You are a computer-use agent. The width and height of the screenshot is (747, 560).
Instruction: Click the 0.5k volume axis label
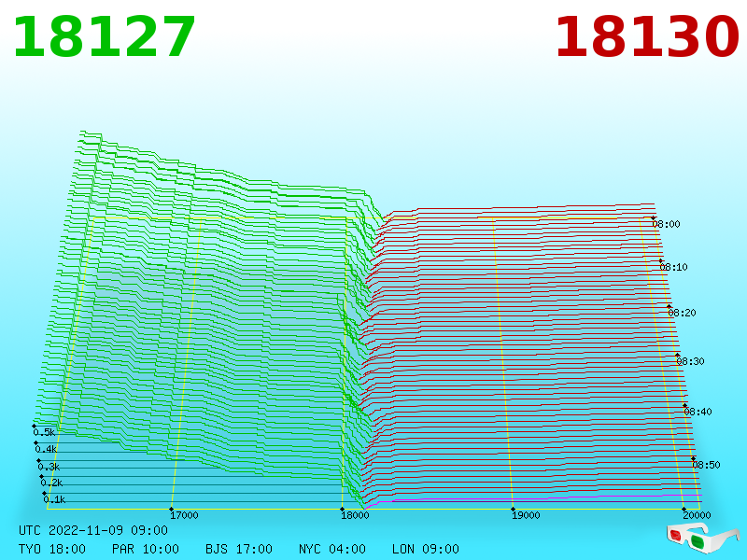tap(44, 432)
